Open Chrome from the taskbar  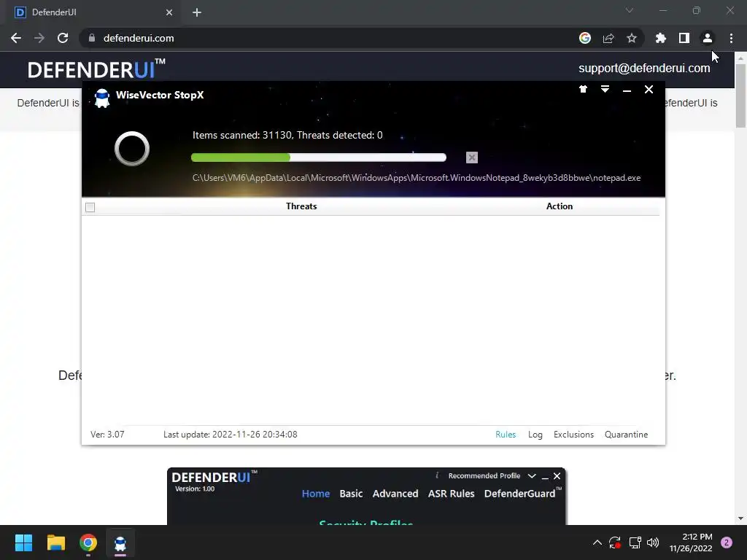pos(88,542)
